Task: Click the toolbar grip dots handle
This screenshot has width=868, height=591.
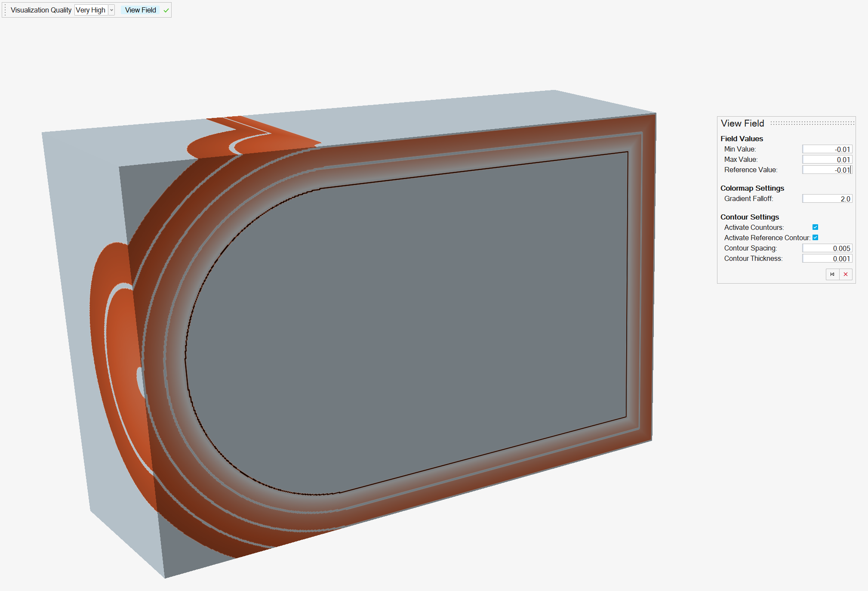Action: (5, 10)
